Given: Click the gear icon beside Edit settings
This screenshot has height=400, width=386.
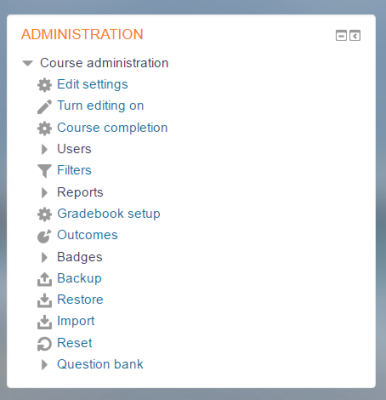Looking at the screenshot, I should point(44,85).
